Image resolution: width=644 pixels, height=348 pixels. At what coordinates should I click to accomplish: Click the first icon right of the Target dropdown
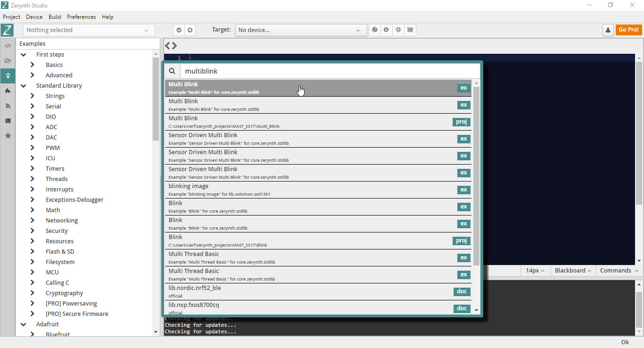point(375,30)
